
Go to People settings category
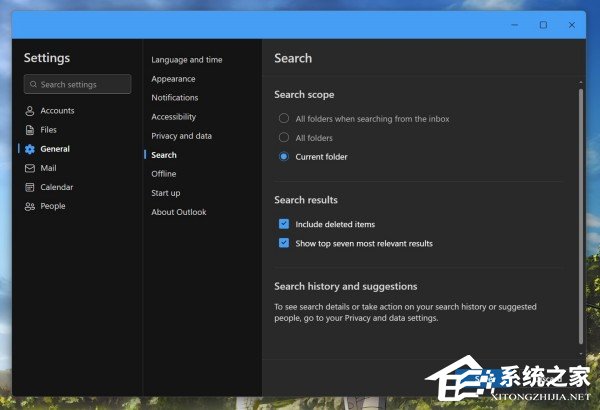(53, 206)
